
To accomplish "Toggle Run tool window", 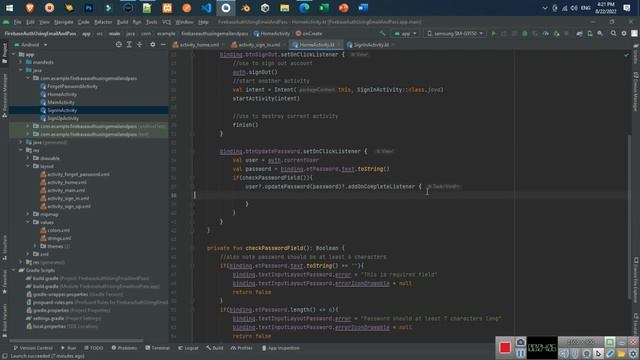I will pyautogui.click(x=69, y=348).
